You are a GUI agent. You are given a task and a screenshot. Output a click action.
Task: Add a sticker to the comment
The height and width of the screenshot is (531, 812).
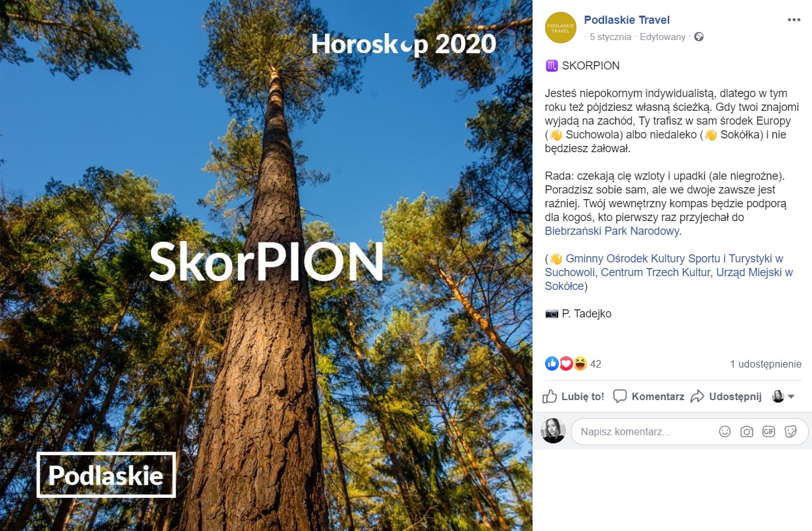coord(791,431)
